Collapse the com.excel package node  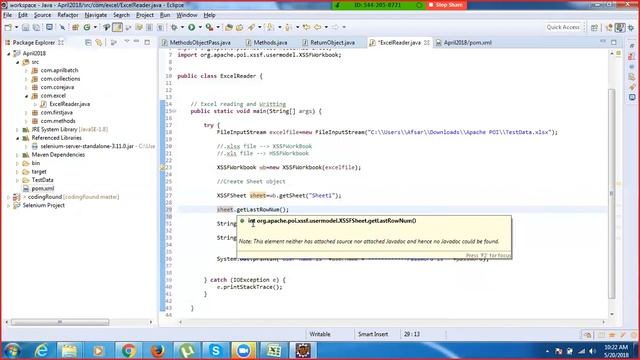(27, 96)
